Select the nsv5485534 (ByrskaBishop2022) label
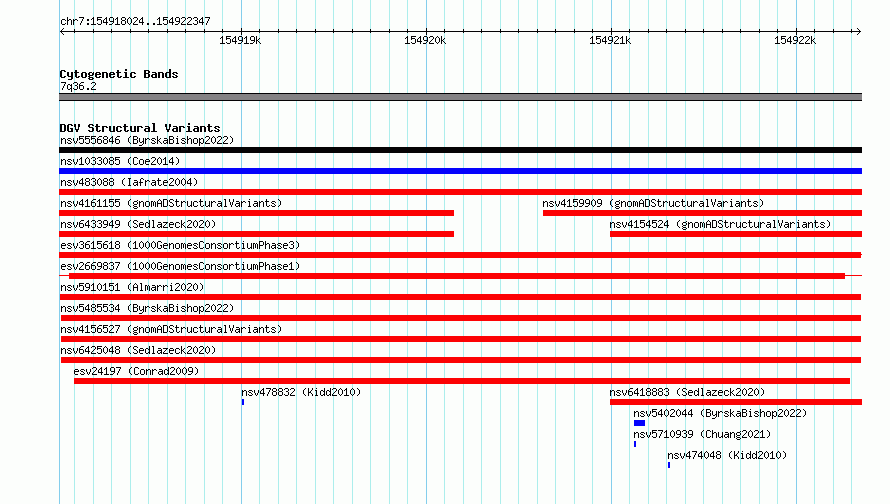Image resolution: width=890 pixels, height=504 pixels. (x=147, y=308)
